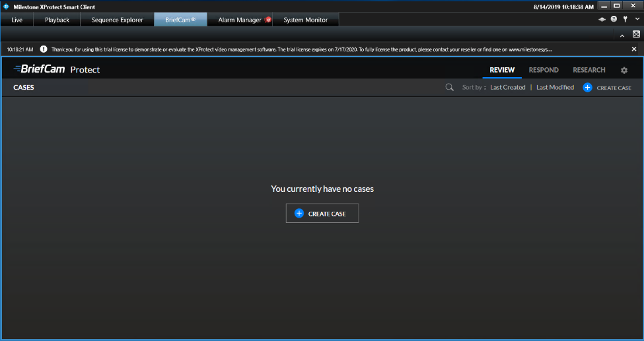Screen dimensions: 644x341
Task: Dismiss the trial license notification
Action: tap(634, 49)
